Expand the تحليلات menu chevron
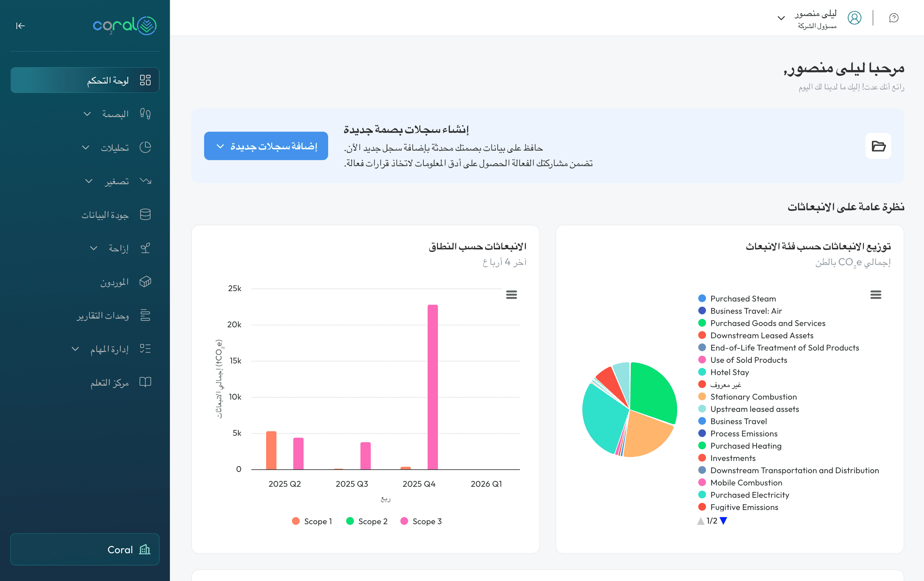 [x=85, y=147]
